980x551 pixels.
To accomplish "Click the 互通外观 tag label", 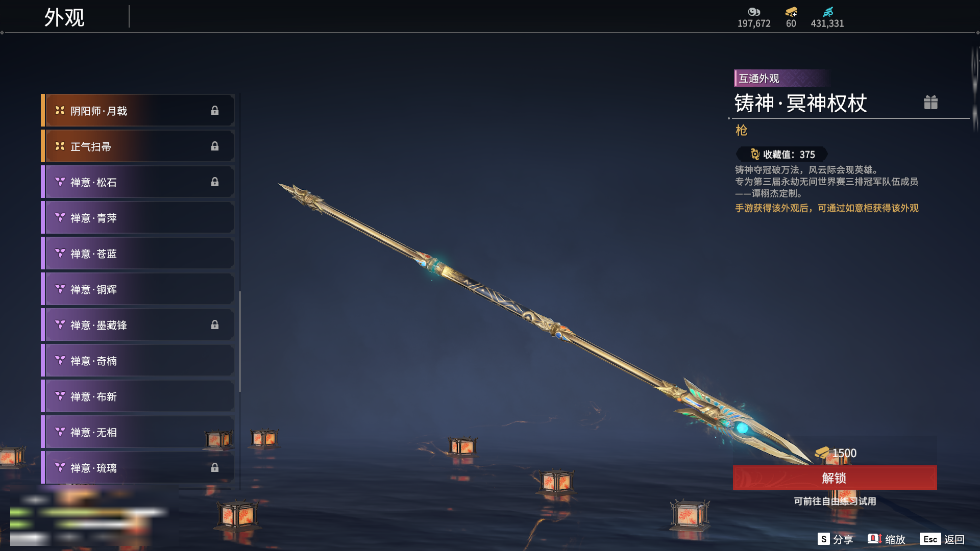I will (759, 78).
